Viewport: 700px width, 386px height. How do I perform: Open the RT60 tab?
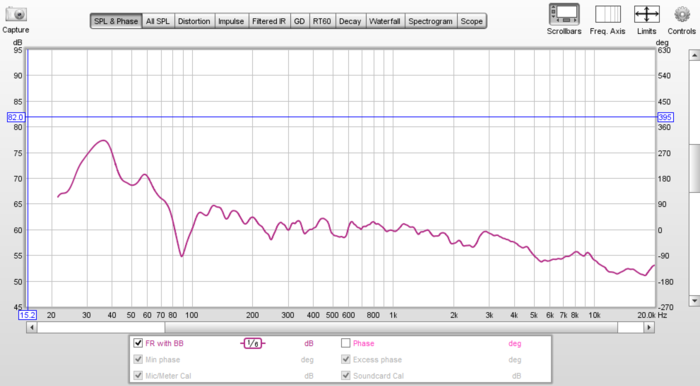pos(322,21)
